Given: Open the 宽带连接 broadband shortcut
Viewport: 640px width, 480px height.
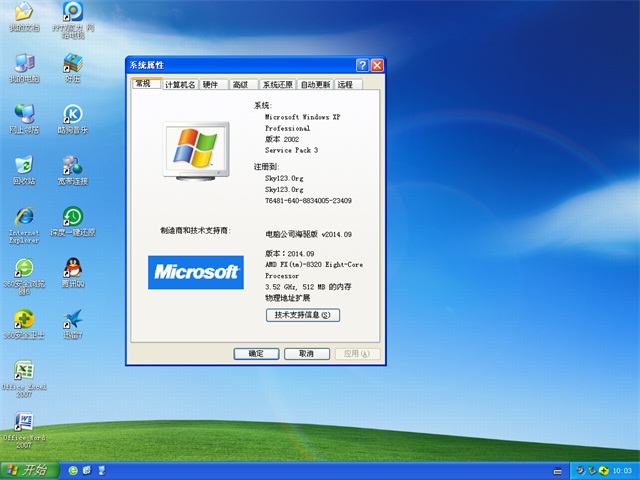Looking at the screenshot, I should click(x=72, y=166).
